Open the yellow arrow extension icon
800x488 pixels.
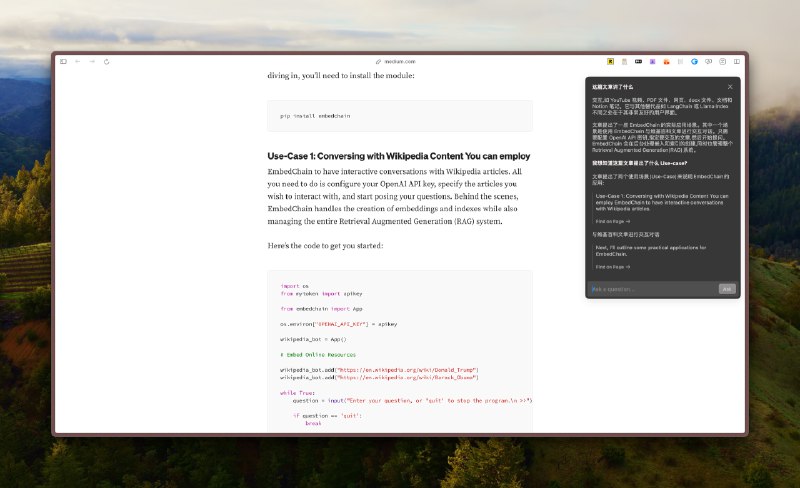[x=610, y=62]
